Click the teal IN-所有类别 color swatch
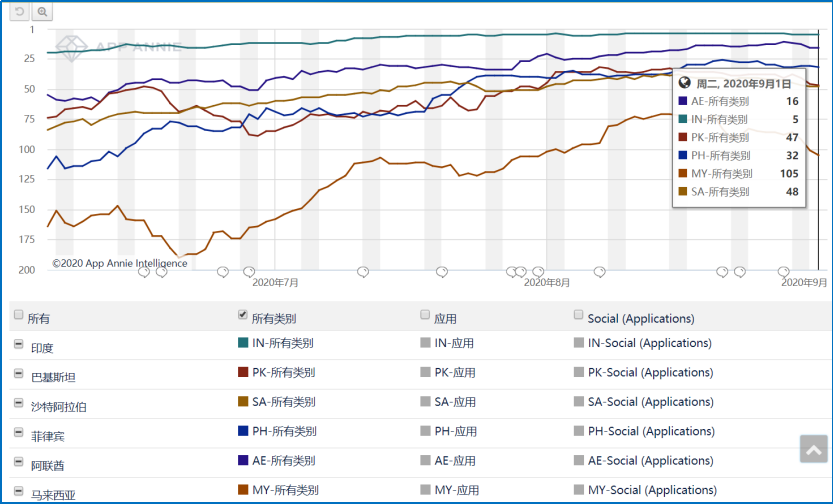This screenshot has height=504, width=833. tap(243, 343)
